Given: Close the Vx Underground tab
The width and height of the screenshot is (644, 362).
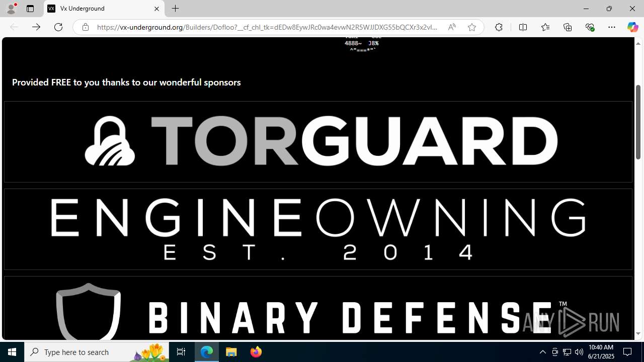Looking at the screenshot, I should click(156, 9).
